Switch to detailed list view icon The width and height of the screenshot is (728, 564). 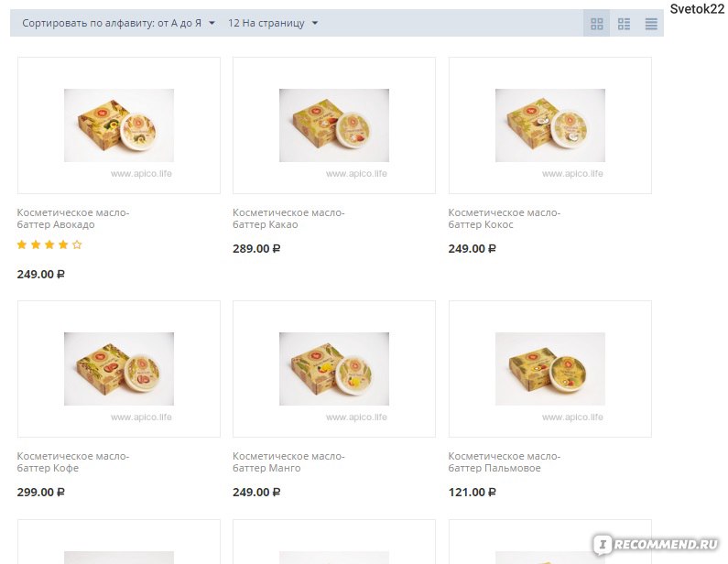[624, 24]
